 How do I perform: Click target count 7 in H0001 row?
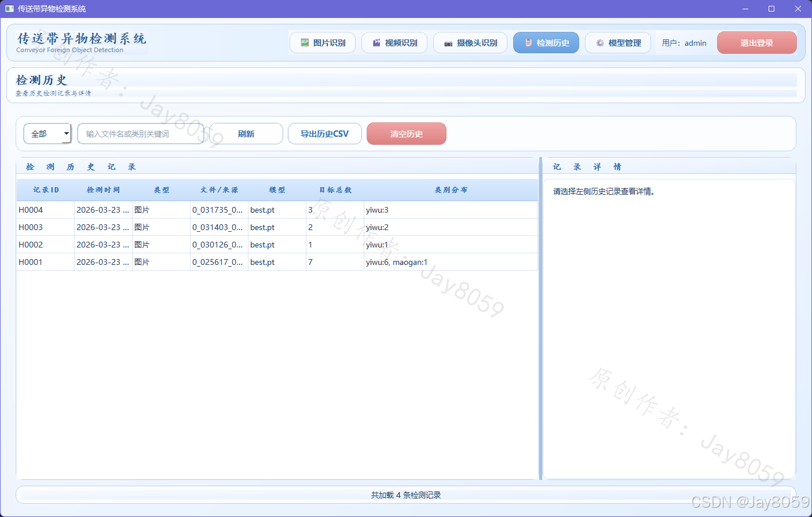pos(335,262)
